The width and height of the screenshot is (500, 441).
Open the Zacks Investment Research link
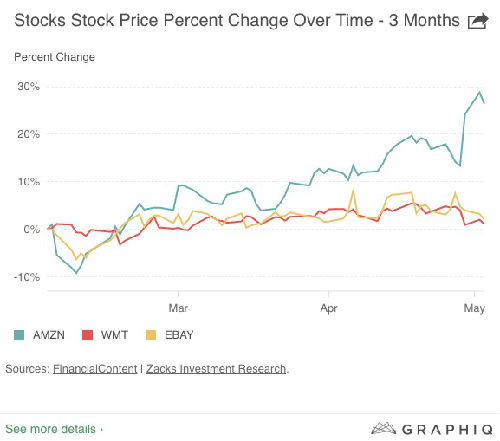coord(216,369)
